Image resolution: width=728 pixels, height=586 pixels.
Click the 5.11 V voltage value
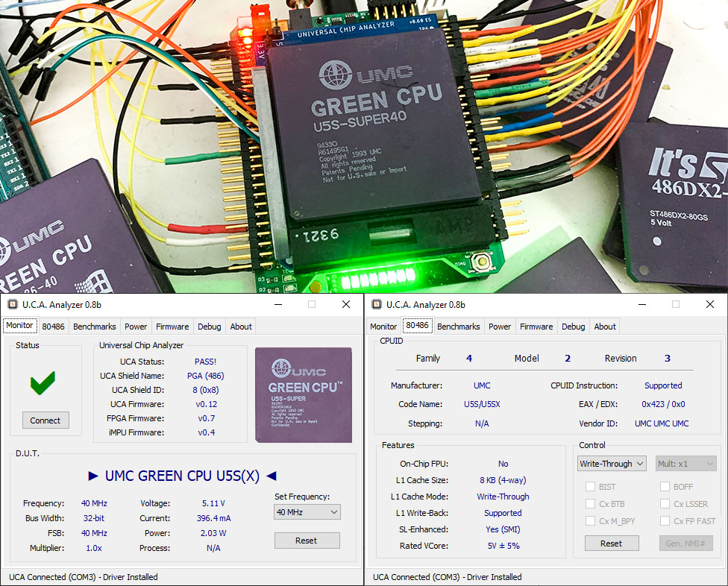point(213,503)
